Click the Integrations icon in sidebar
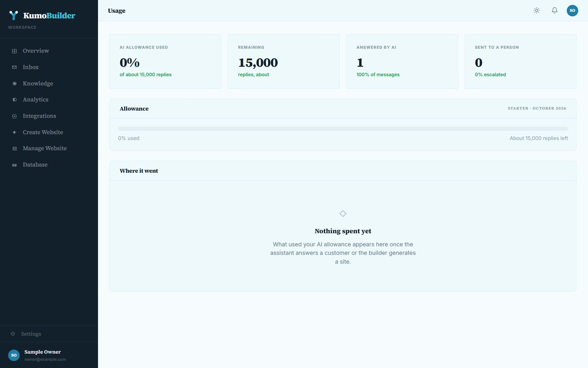This screenshot has height=368, width=588. [x=14, y=116]
